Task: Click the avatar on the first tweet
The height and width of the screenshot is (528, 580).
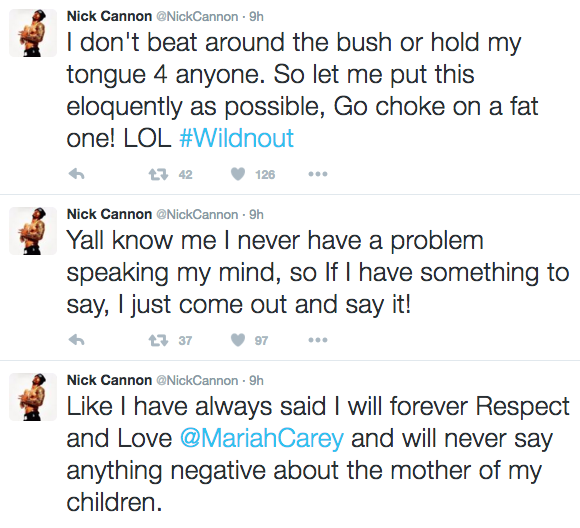Action: coord(33,33)
